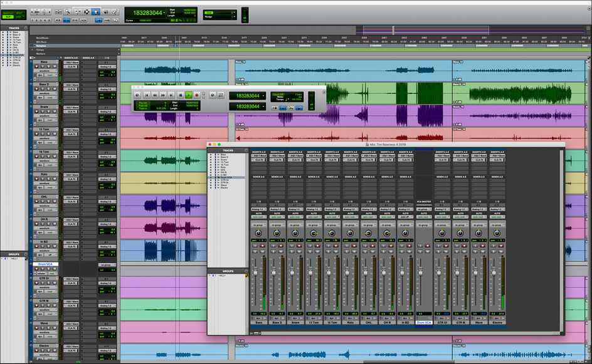Select Drum VCA in Mix window track list
This screenshot has width=592, height=364.
click(x=226, y=177)
